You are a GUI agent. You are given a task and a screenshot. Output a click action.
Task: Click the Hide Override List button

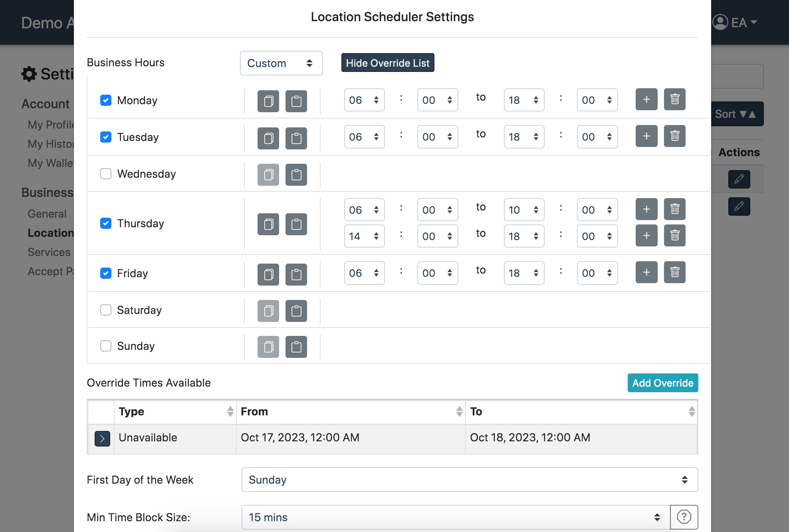[387, 63]
